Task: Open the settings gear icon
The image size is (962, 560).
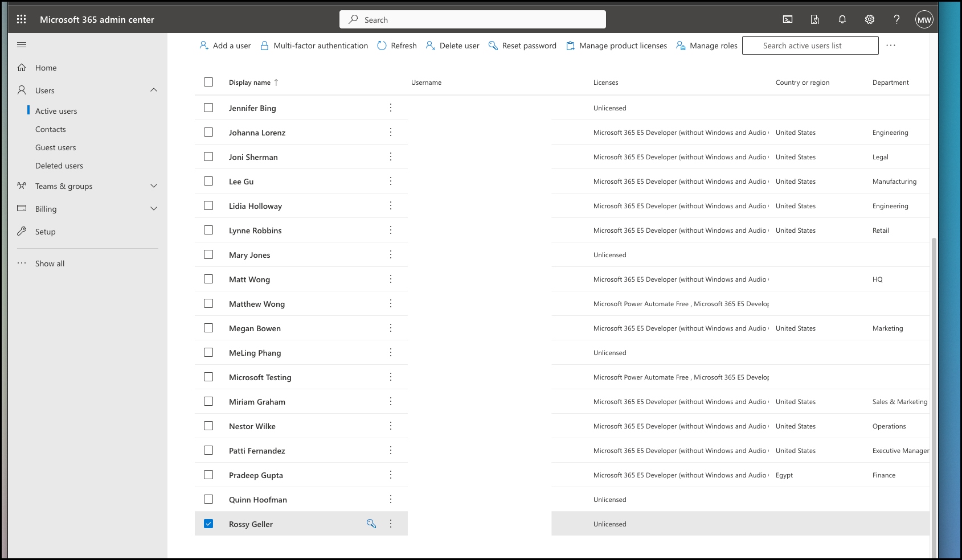Action: pos(869,19)
